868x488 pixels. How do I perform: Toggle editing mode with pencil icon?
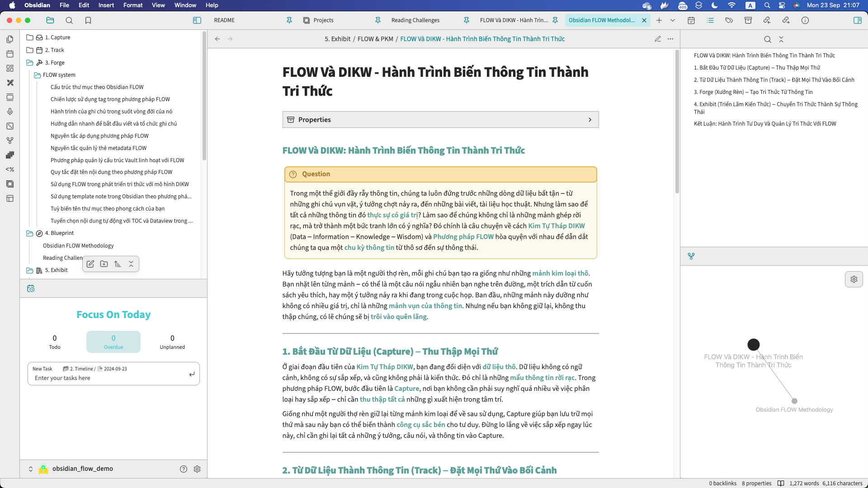click(x=658, y=39)
